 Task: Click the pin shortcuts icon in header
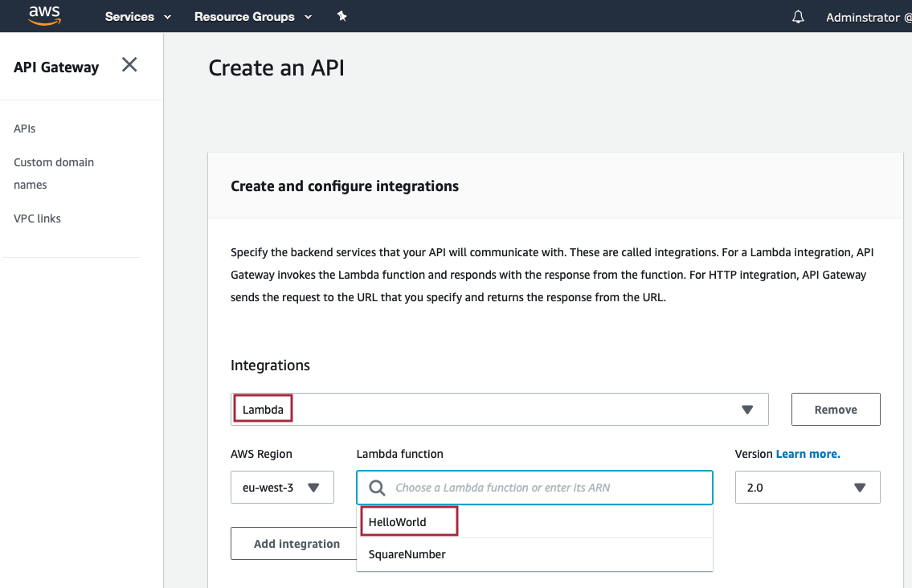342,16
